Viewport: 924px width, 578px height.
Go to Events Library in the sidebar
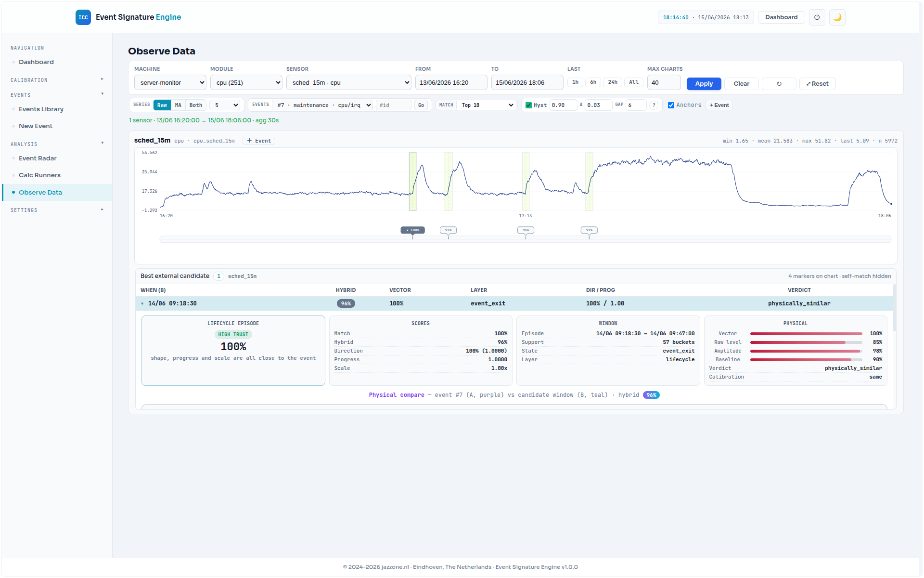41,109
